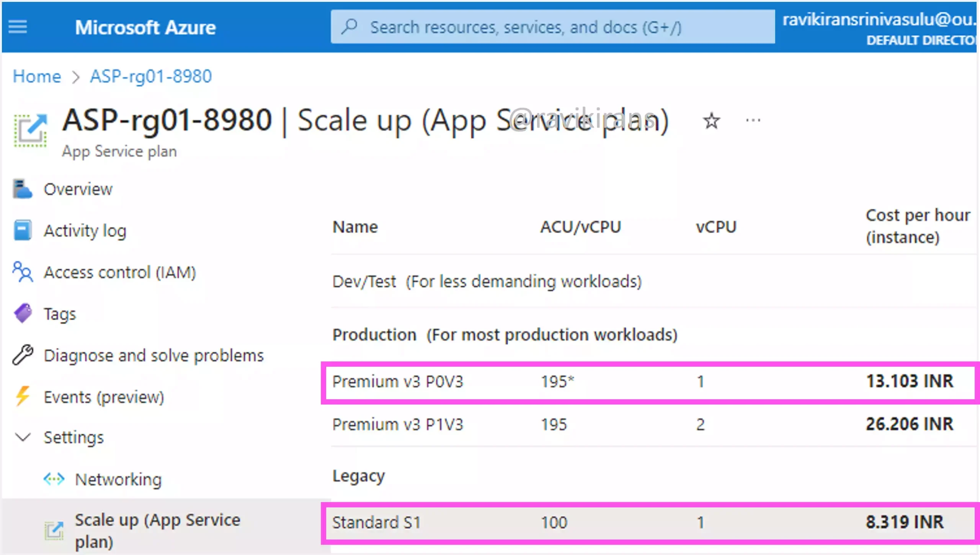
Task: Click the Production workloads group heading
Action: (x=505, y=335)
